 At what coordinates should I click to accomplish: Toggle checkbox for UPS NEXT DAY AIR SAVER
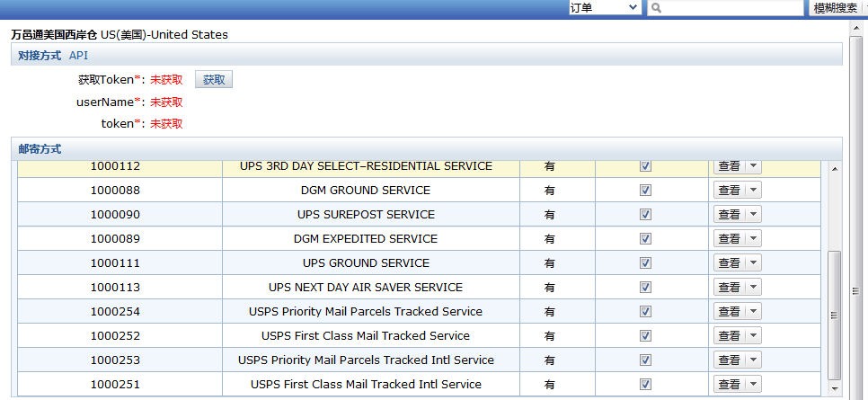pos(645,288)
